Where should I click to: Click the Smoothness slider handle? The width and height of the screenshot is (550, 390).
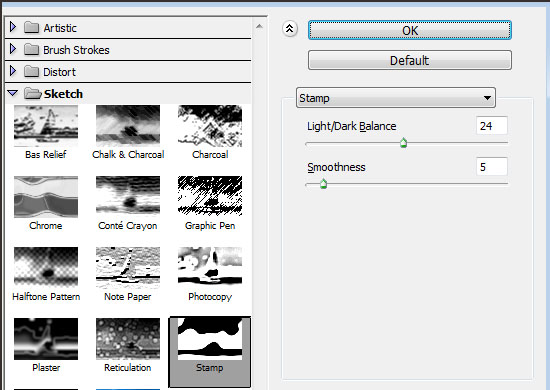coord(323,183)
